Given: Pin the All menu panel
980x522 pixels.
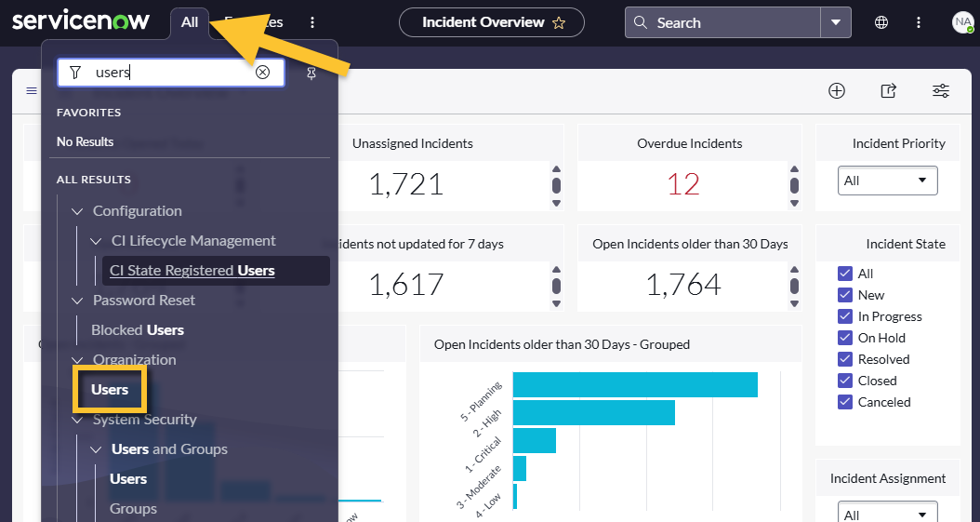Looking at the screenshot, I should coord(311,73).
